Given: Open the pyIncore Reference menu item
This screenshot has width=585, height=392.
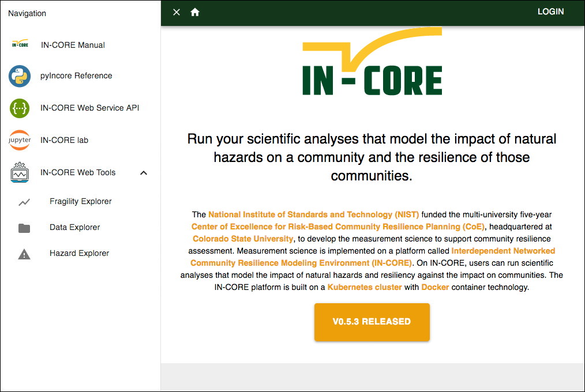Looking at the screenshot, I should tap(76, 76).
